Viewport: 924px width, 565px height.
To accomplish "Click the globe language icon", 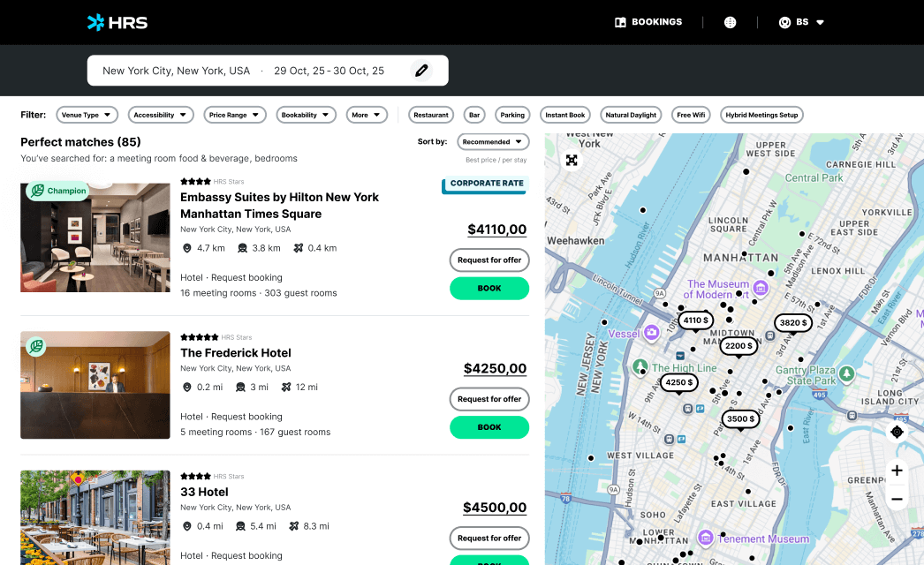I will click(731, 22).
